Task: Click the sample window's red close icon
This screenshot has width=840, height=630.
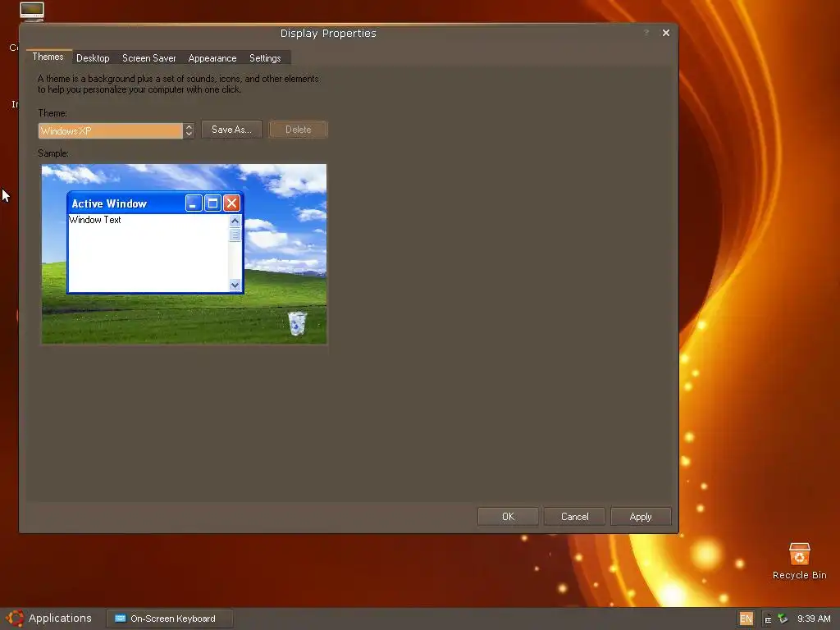Action: coord(231,203)
